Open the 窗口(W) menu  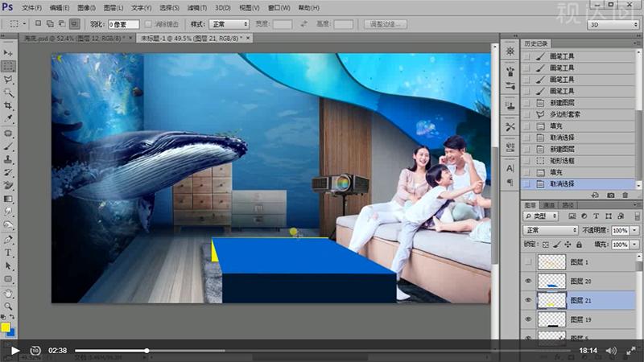pyautogui.click(x=279, y=8)
